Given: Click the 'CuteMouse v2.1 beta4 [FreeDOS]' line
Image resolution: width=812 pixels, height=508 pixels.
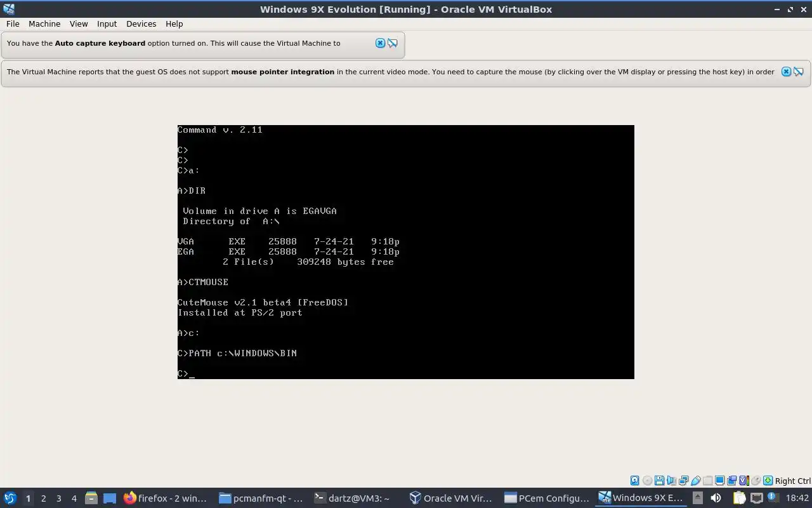Looking at the screenshot, I should pos(263,302).
